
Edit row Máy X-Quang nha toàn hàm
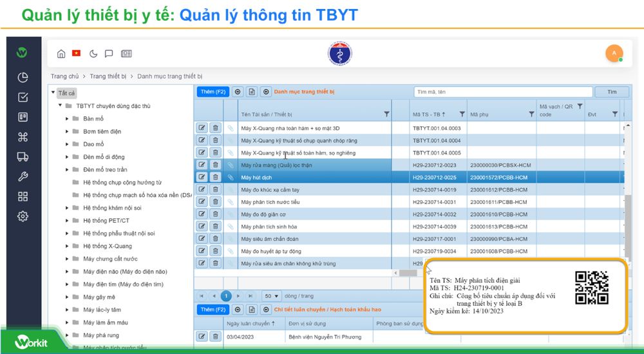pos(202,127)
